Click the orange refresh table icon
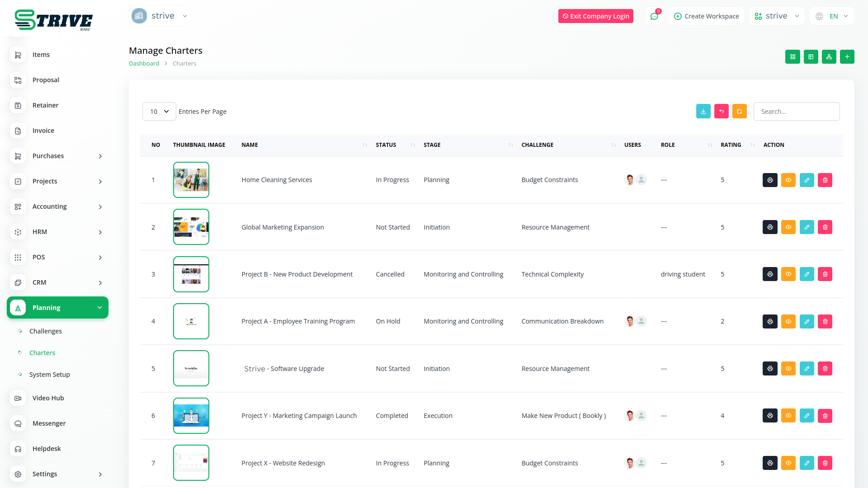Image resolution: width=868 pixels, height=488 pixels. tap(739, 112)
